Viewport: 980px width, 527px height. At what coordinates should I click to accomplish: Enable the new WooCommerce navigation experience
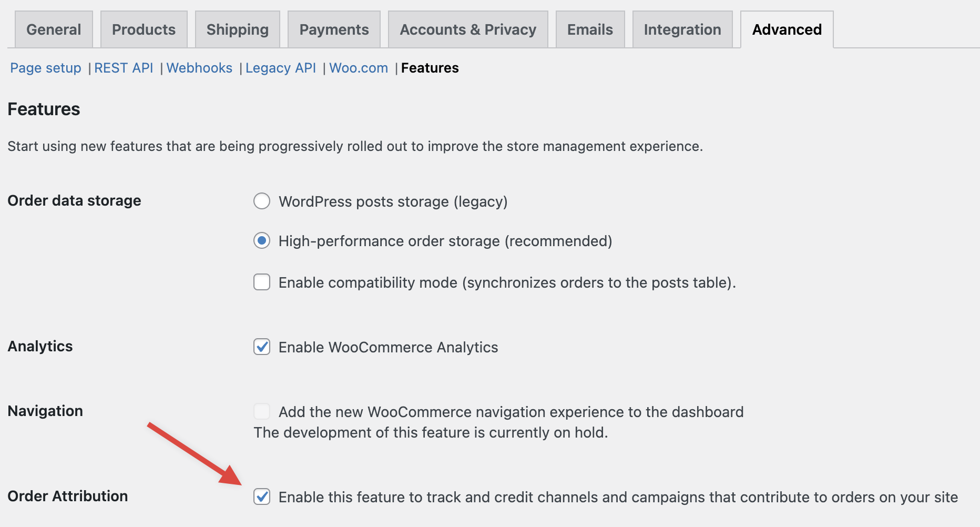coord(262,411)
